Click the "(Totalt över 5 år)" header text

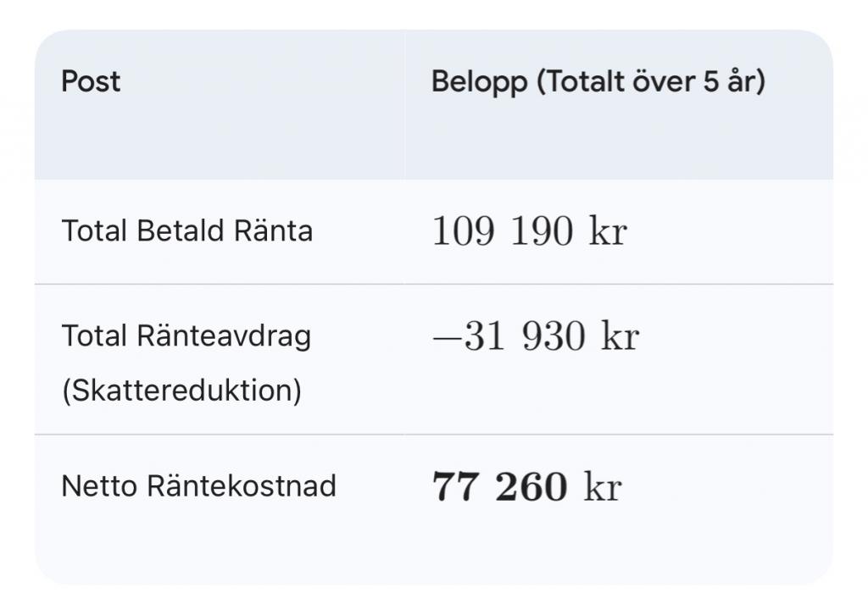[651, 82]
